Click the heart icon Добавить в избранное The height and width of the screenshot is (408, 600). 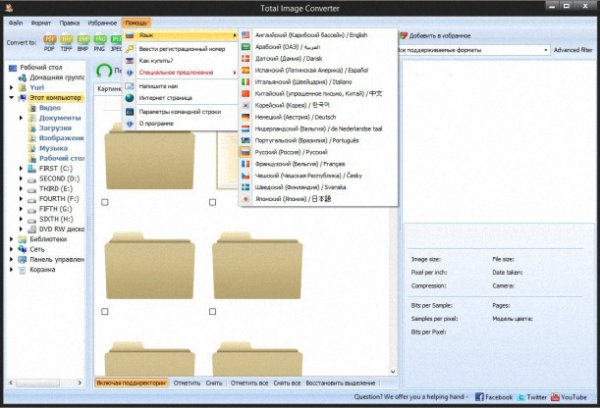click(x=403, y=36)
